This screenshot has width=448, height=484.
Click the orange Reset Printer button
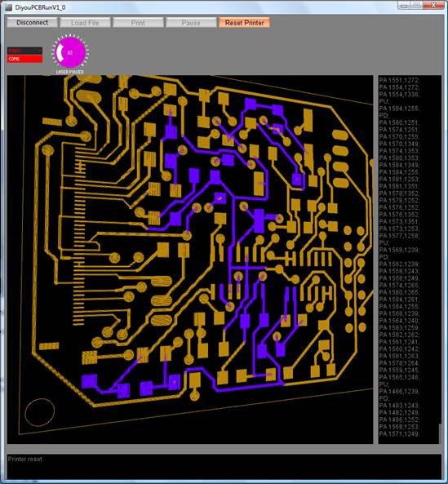244,23
